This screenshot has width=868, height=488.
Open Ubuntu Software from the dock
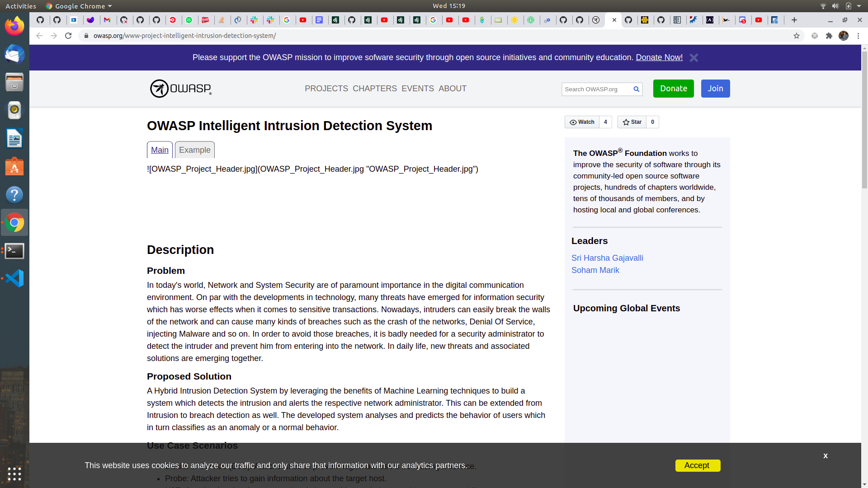(14, 167)
